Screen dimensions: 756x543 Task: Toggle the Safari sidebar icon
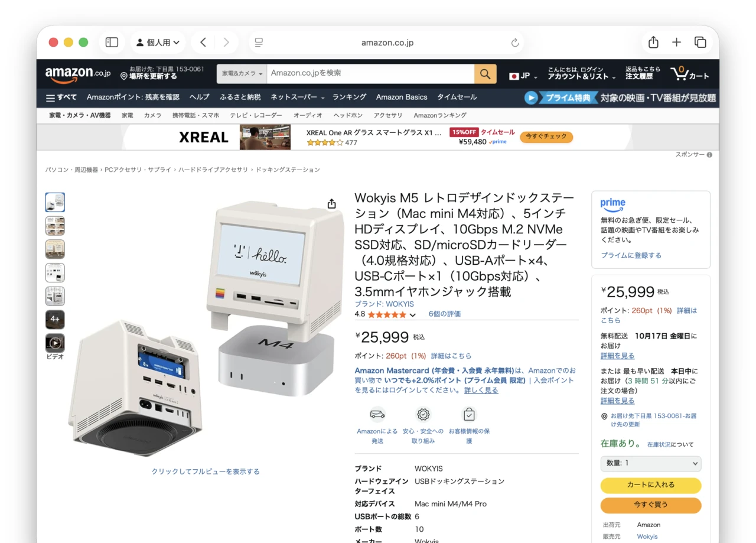(112, 43)
